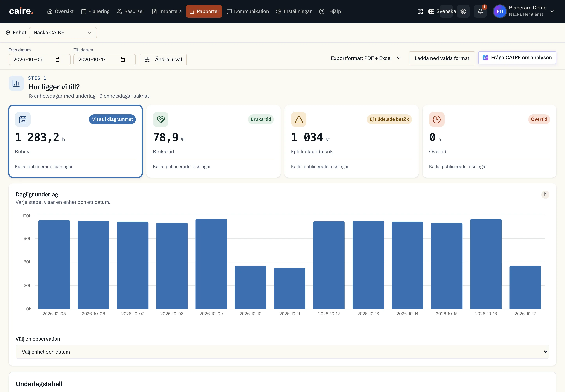Click the headset support icon
This screenshot has width=565, height=392.
pyautogui.click(x=463, y=11)
